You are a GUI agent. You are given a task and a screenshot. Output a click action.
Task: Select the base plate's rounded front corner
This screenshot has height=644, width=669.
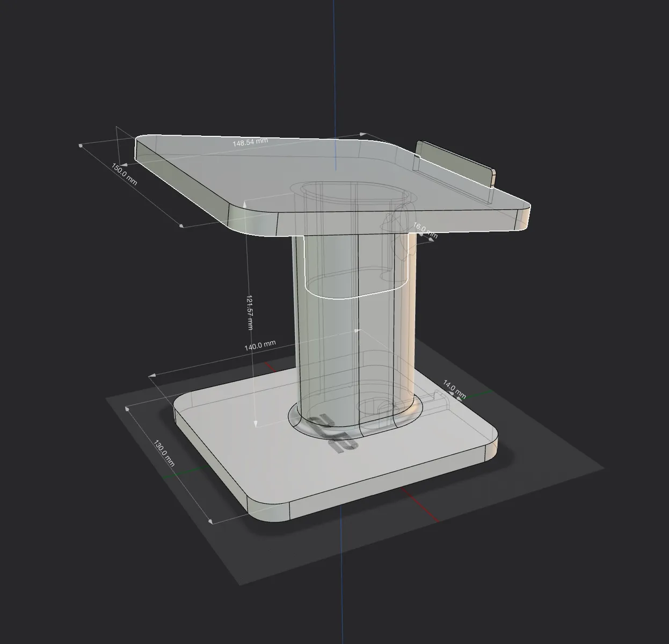tap(268, 512)
